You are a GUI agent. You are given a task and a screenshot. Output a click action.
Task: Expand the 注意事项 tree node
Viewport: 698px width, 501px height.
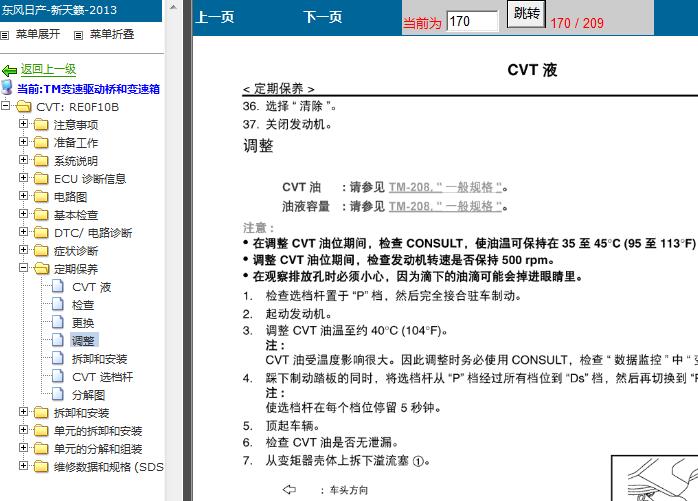pyautogui.click(x=24, y=124)
